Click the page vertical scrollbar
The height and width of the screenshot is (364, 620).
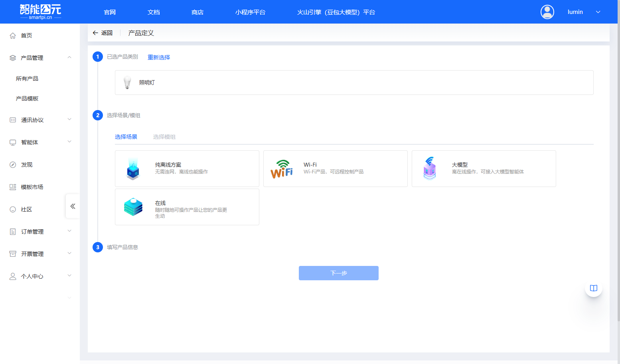pyautogui.click(x=618, y=159)
